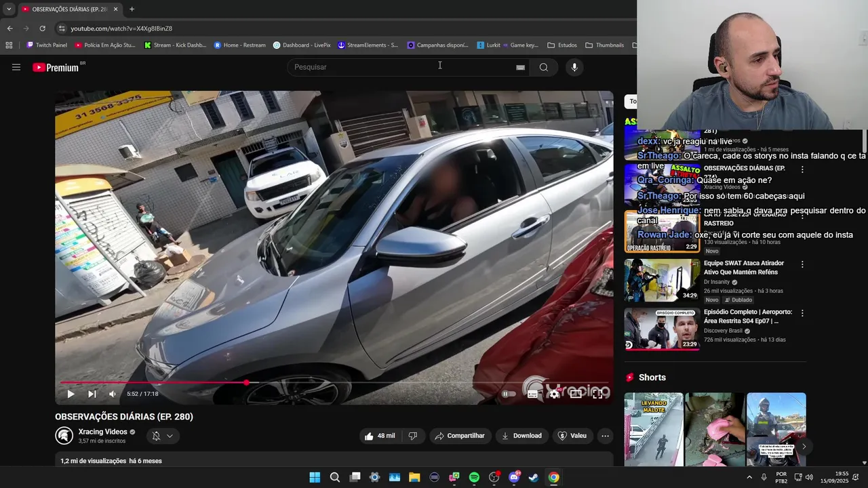The image size is (868, 488).
Task: Enter fullscreen mode on the video
Action: point(597,394)
